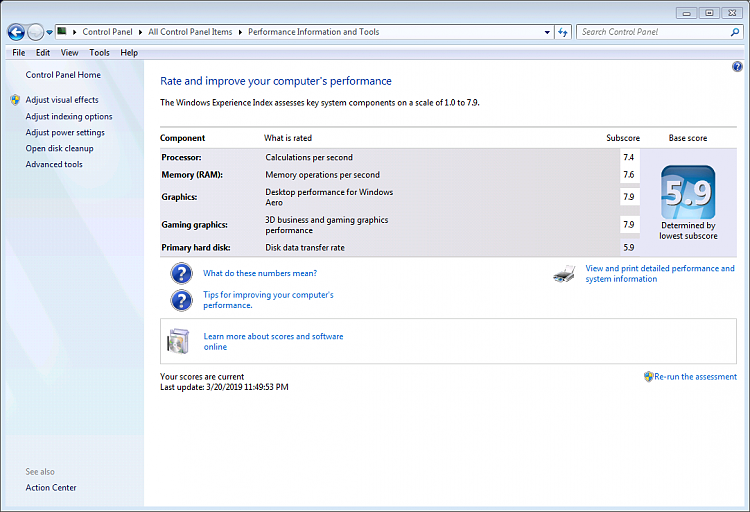This screenshot has height=512, width=750.
Task: Open the Edit menu
Action: pyautogui.click(x=43, y=53)
